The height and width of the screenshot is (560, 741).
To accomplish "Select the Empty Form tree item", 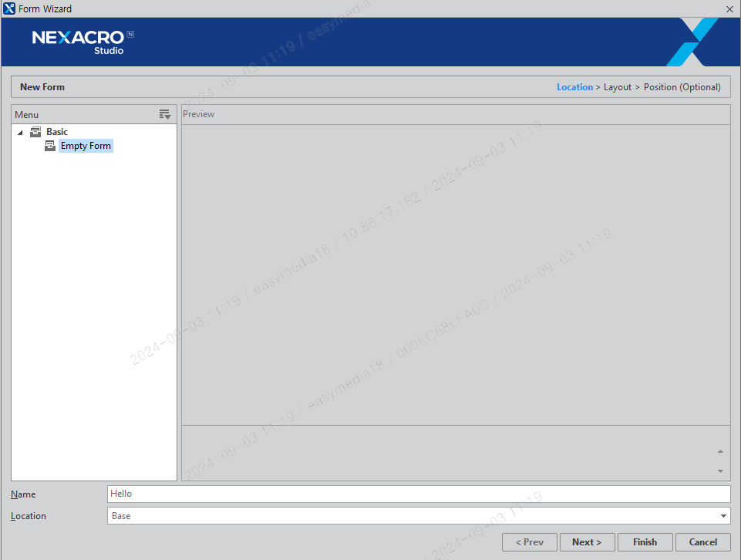I will pyautogui.click(x=86, y=146).
